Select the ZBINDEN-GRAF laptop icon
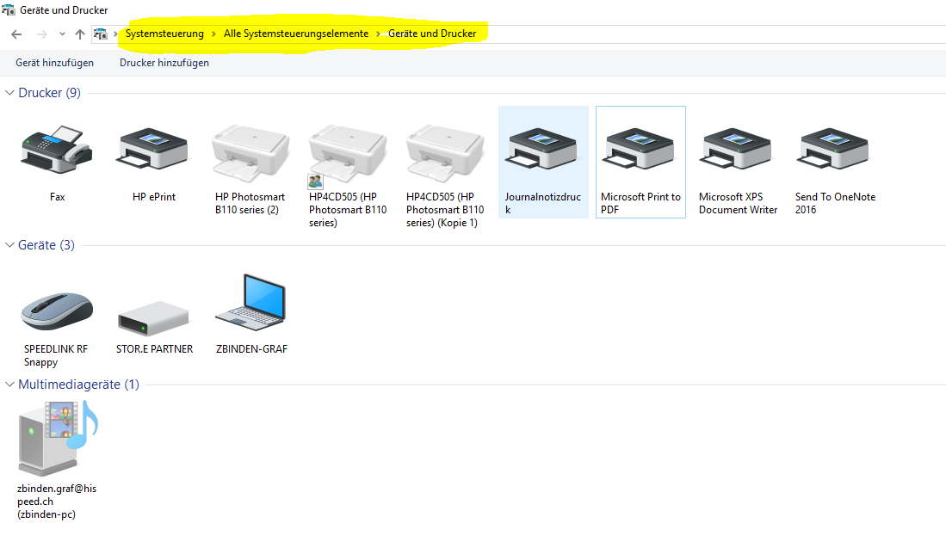The image size is (946, 560). click(250, 303)
